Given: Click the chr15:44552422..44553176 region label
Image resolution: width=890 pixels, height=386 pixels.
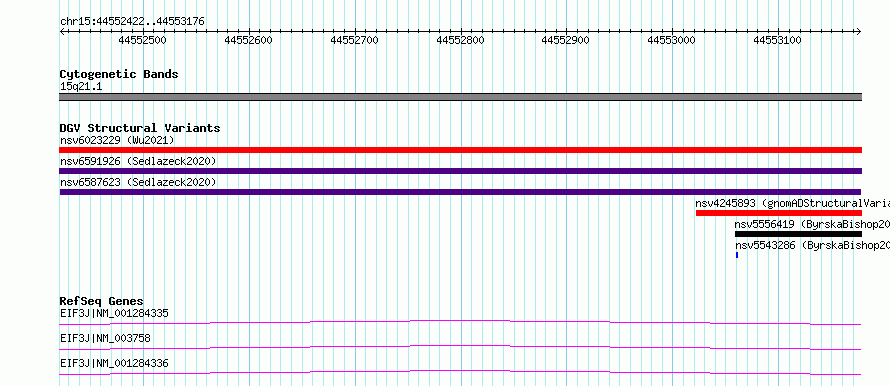Looking at the screenshot, I should pyautogui.click(x=132, y=22).
